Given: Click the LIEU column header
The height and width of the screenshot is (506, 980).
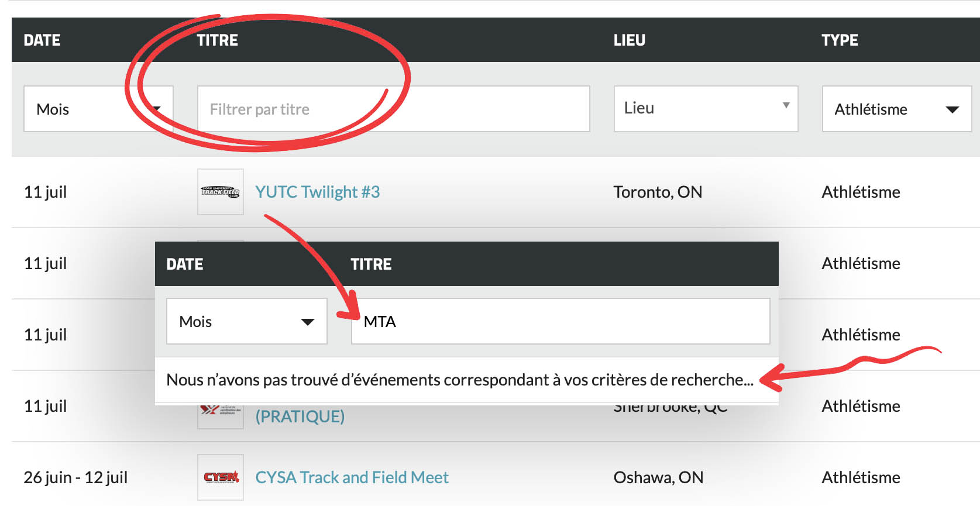Looking at the screenshot, I should (629, 40).
